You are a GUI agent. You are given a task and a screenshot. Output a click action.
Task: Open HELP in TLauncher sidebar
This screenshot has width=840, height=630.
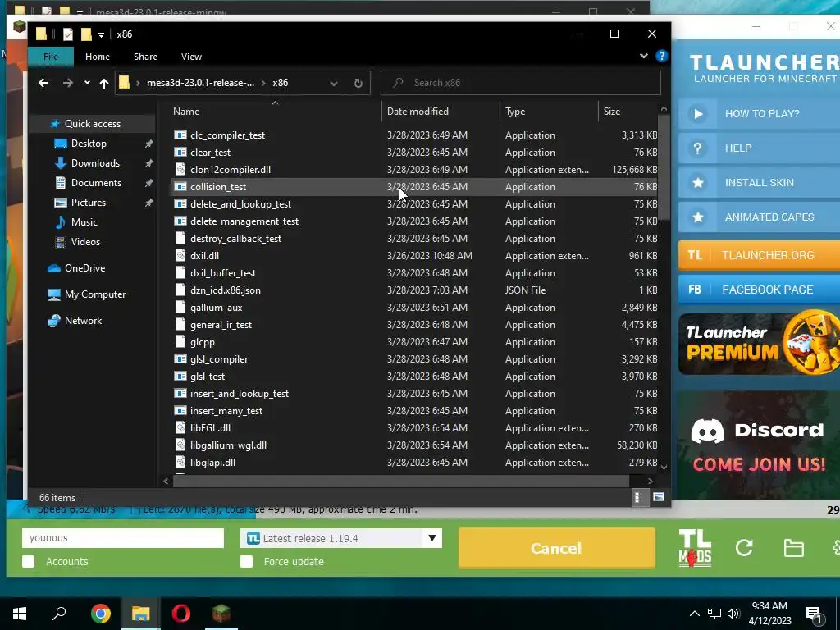(759, 148)
